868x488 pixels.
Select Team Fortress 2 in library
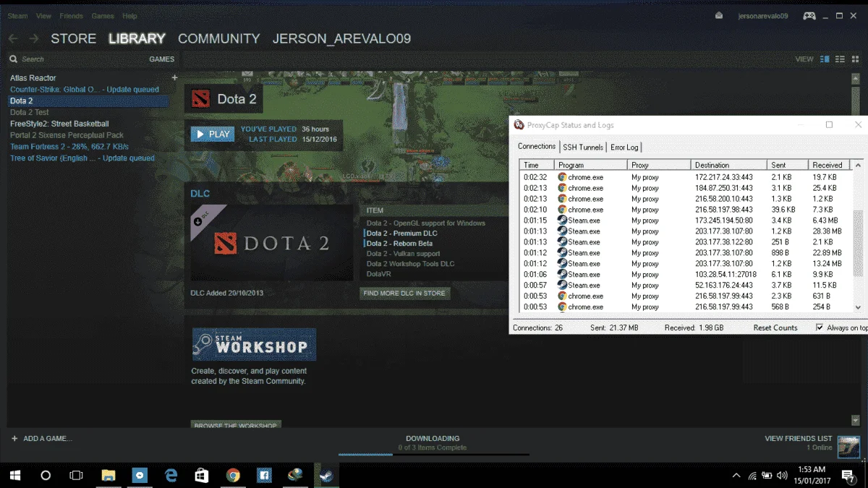[69, 147]
